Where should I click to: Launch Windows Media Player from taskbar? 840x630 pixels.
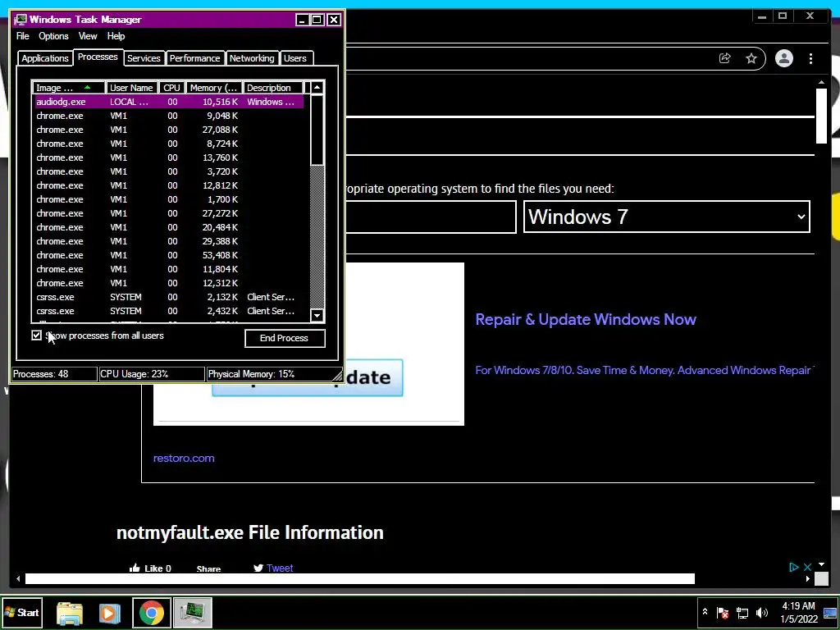coord(110,613)
